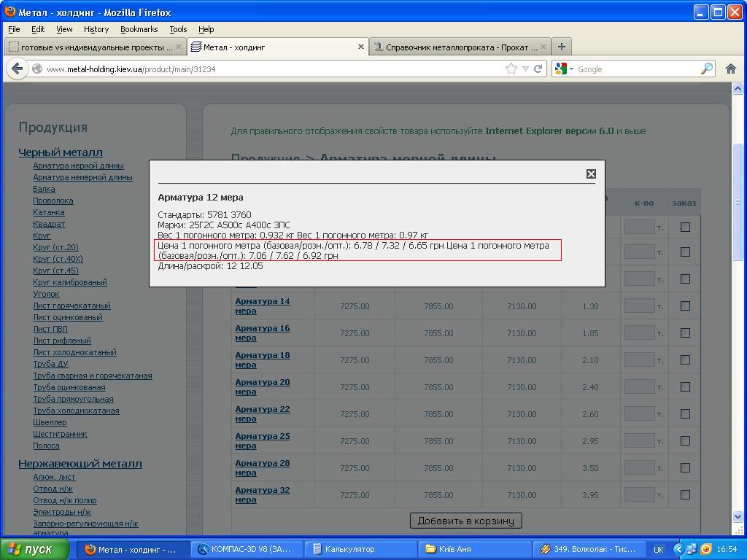Expand the URL history dropdown arrow
Screen dimensions: 747x560
pos(525,69)
